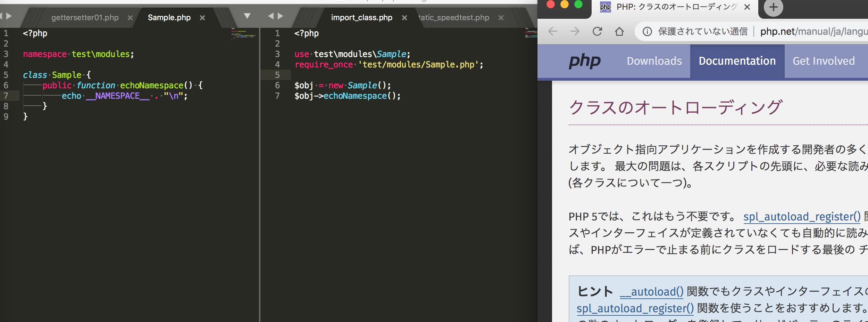Click the browser back arrow
The height and width of the screenshot is (322, 868).
[x=553, y=32]
